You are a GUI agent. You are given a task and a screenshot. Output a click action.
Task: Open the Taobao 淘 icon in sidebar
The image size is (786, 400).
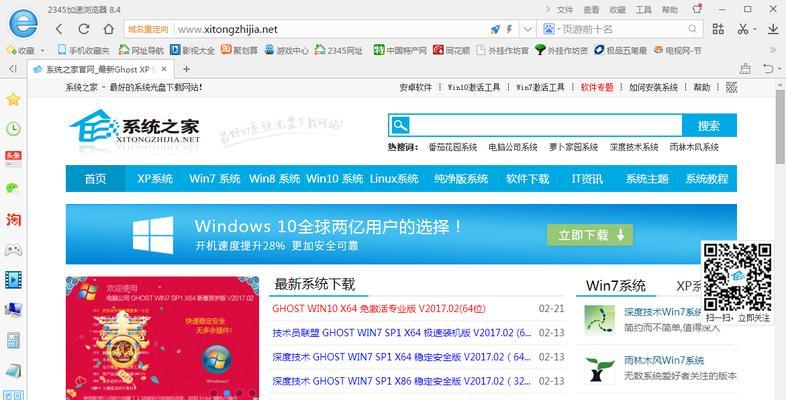click(13, 219)
